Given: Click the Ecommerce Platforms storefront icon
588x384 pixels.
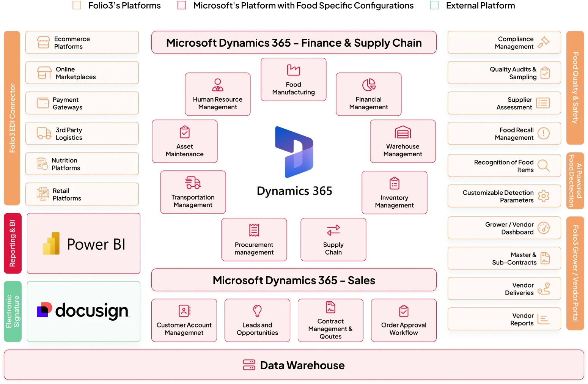Looking at the screenshot, I should (44, 42).
